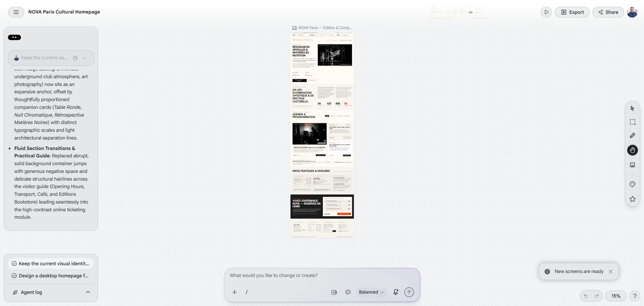Screen dimensions: 644x306
Task: Open the "Design a desktop homepage f..." task
Action: click(51, 276)
